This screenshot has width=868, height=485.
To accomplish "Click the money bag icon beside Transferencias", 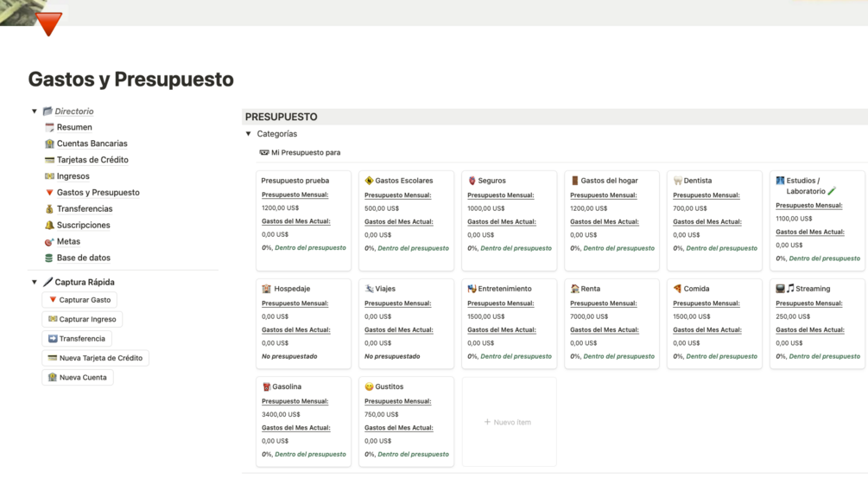I will 49,208.
